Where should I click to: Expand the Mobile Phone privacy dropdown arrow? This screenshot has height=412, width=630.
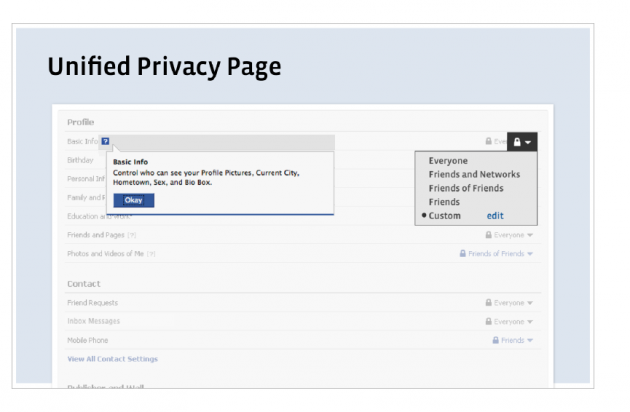pos(530,340)
